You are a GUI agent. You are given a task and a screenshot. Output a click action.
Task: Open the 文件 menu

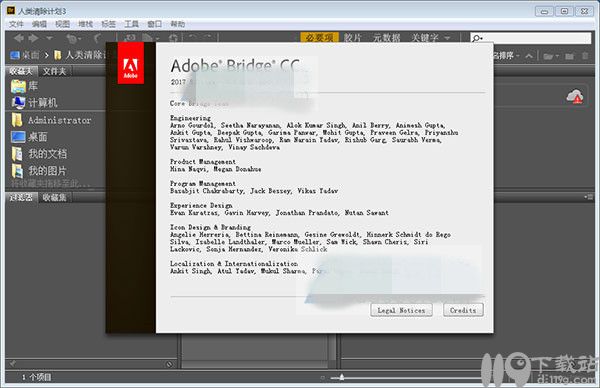click(16, 24)
